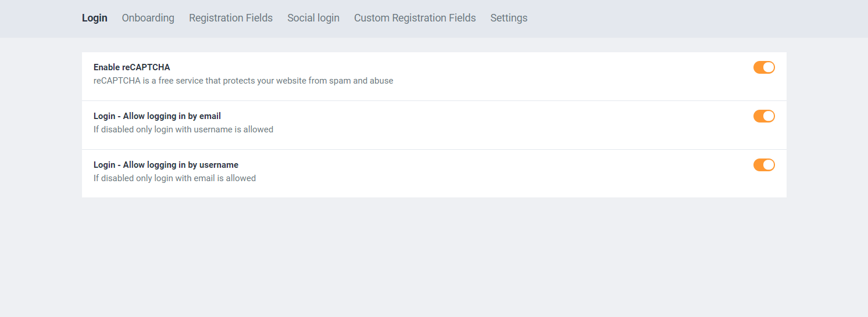
Task: Click the 'Allow logging in by username' label
Action: [166, 165]
